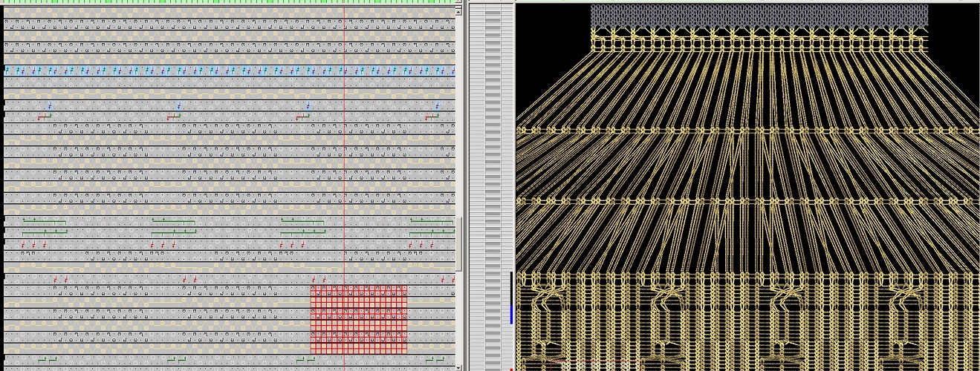980x371 pixels.
Task: Click the vertical scrollbar thumb in pattern editor
Action: point(461,245)
